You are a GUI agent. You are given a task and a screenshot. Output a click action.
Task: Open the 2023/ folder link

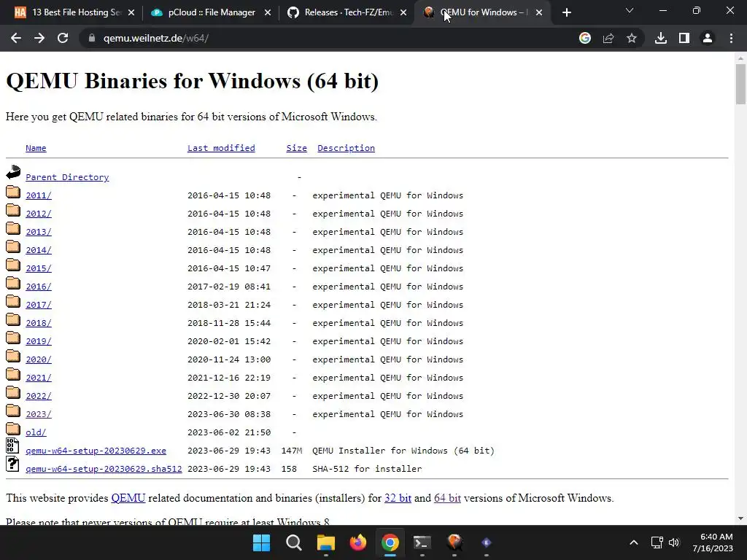(38, 414)
